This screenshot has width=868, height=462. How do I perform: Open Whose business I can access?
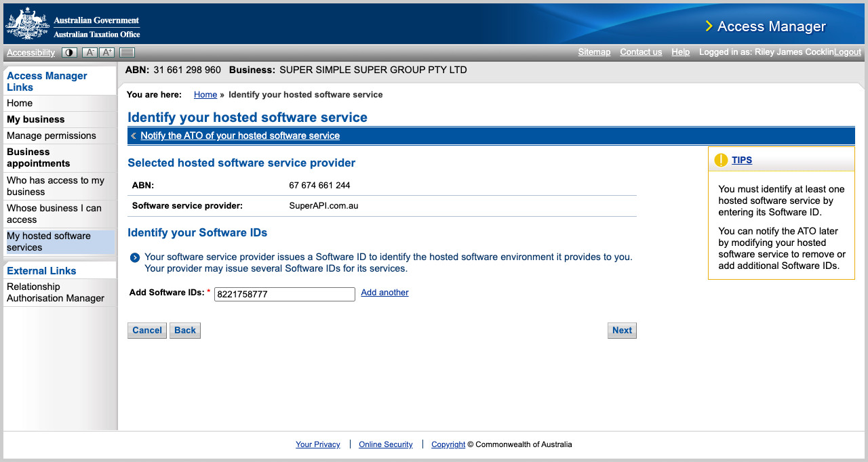coord(54,213)
